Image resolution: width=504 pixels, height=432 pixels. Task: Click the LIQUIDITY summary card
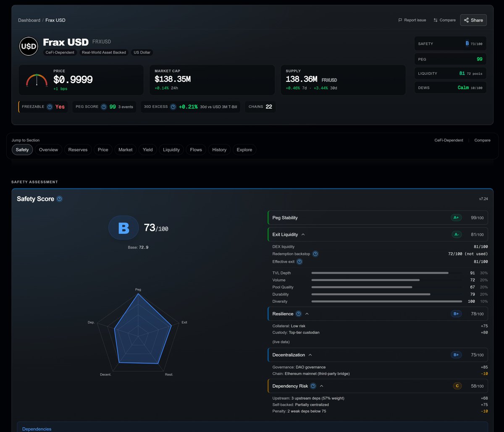coord(451,73)
